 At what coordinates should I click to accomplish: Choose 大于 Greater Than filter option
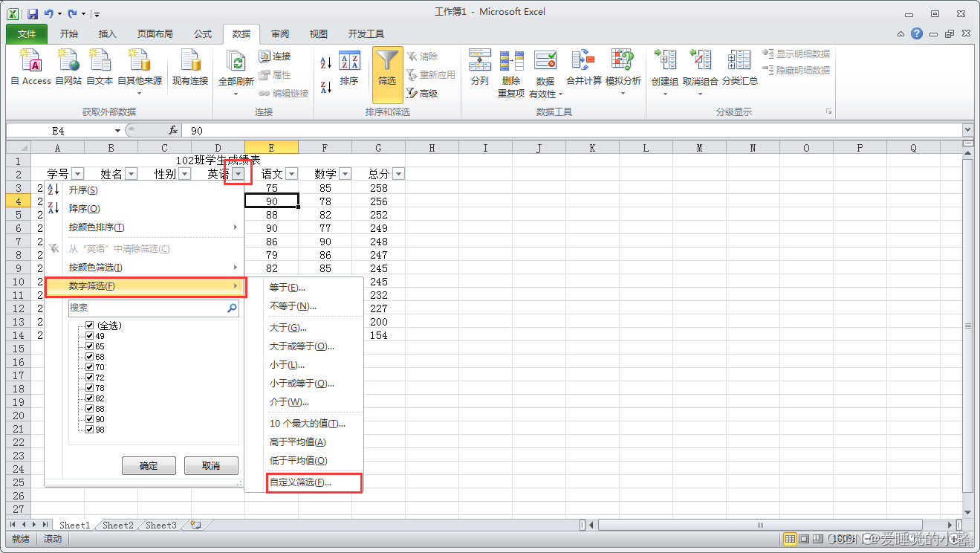pyautogui.click(x=288, y=328)
